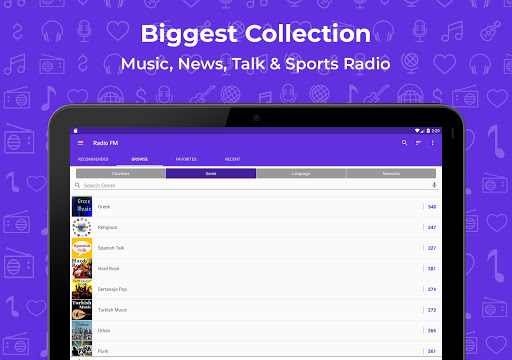This screenshot has height=360, width=512.
Task: Open the Hard Rock genre row
Action: (x=256, y=269)
